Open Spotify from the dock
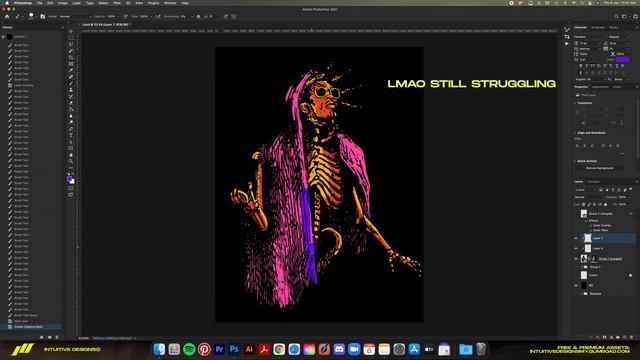The height and width of the screenshot is (360, 640). (189, 349)
